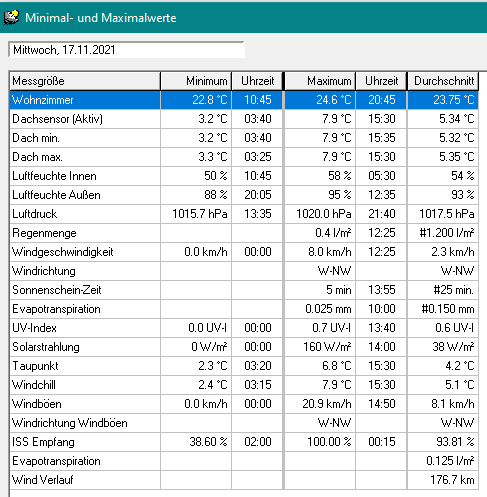Sort by the Messgröße column header
Screen dimensions: 487x497
85,81
